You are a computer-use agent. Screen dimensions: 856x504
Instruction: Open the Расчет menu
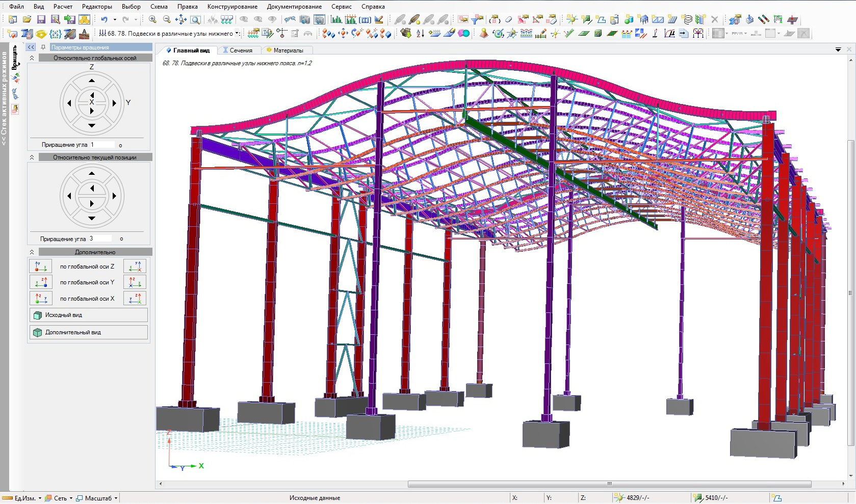click(x=63, y=7)
